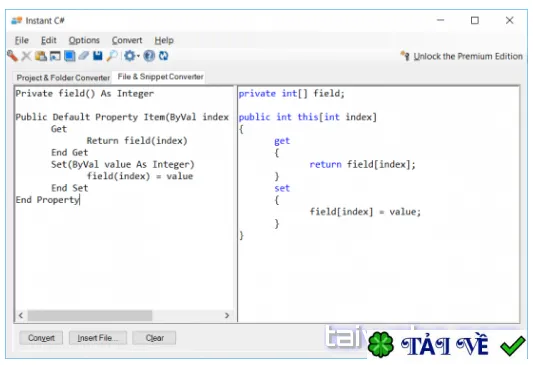
Task: Click Unlock the Premium Edition link
Action: pos(468,56)
